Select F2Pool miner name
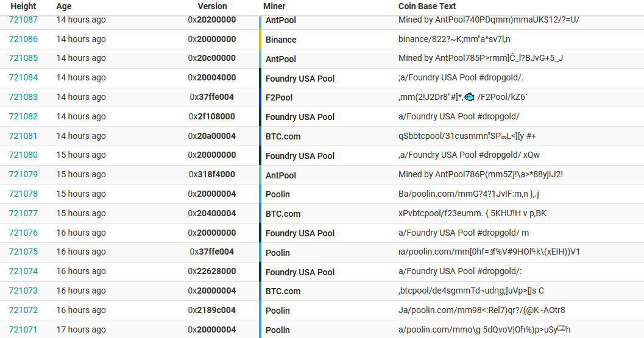The image size is (644, 338). click(279, 97)
